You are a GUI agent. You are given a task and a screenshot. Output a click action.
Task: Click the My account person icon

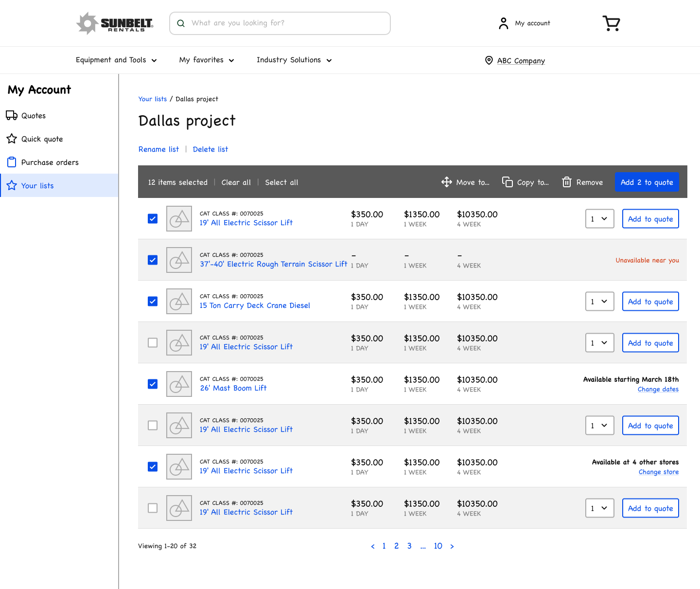click(504, 23)
